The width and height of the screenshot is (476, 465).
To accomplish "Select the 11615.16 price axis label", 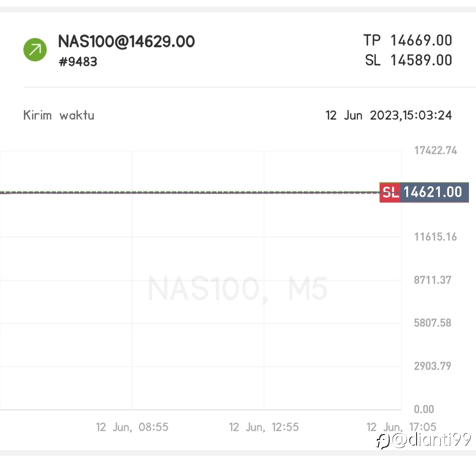I will point(435,237).
